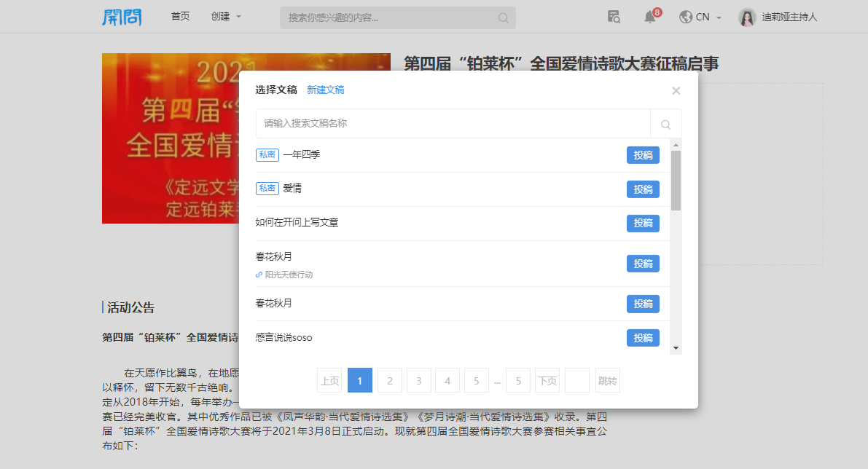Click the link icon beside 阳光天使行动
Screen dimensions: 868x469
click(259, 275)
